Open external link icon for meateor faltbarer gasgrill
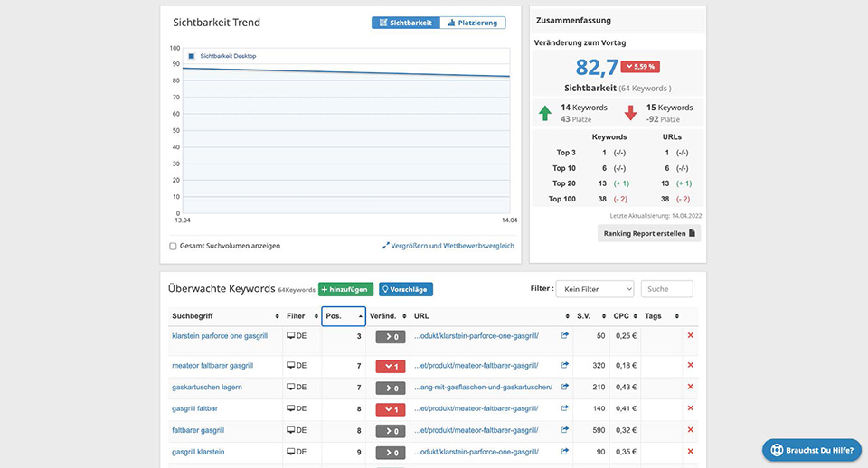Viewport: 868px width, 468px height. click(564, 365)
